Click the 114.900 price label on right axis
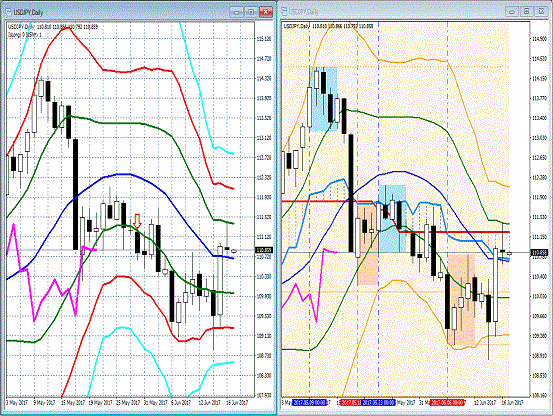553x416 pixels. pyautogui.click(x=539, y=39)
